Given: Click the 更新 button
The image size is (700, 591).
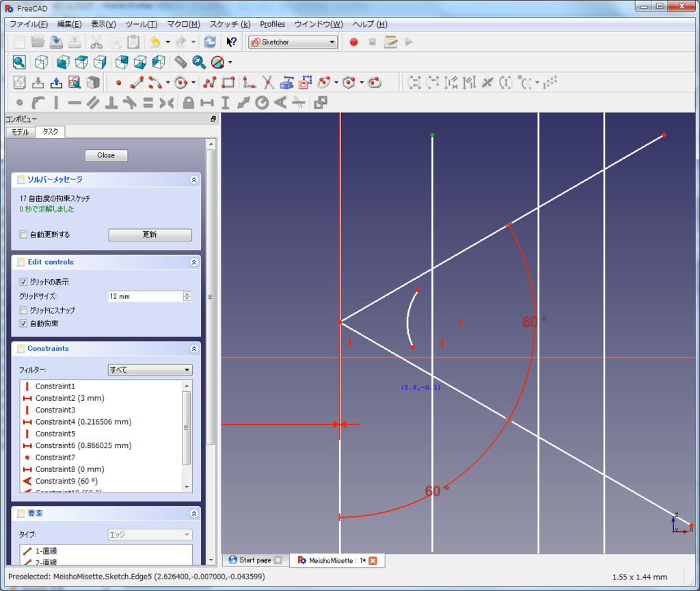Looking at the screenshot, I should (150, 235).
